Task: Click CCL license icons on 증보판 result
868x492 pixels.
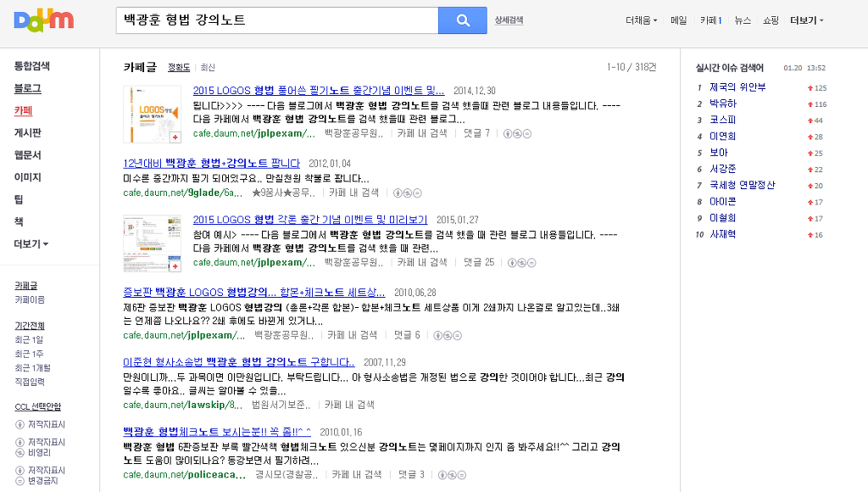Action: click(448, 335)
